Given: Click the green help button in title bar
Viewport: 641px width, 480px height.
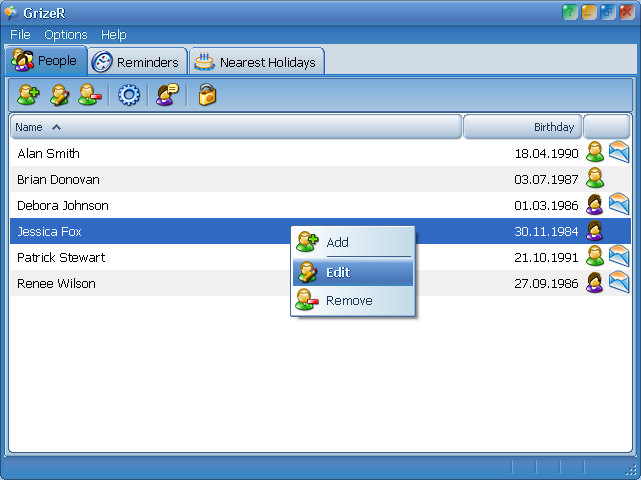Looking at the screenshot, I should pyautogui.click(x=569, y=12).
